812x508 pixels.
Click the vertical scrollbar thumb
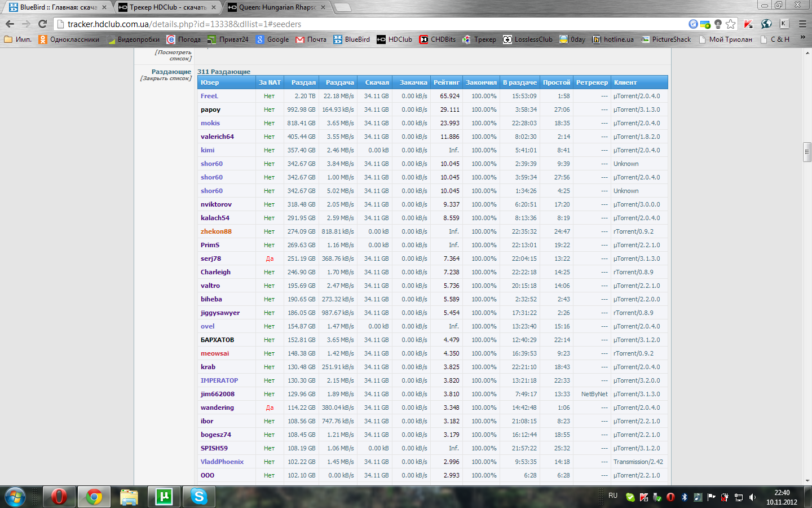pos(807,152)
